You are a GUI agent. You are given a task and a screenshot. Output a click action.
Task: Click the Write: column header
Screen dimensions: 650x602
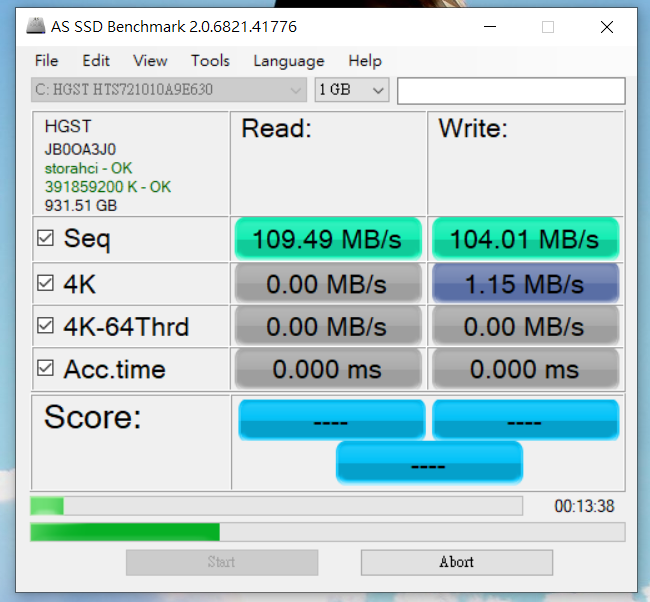point(473,128)
